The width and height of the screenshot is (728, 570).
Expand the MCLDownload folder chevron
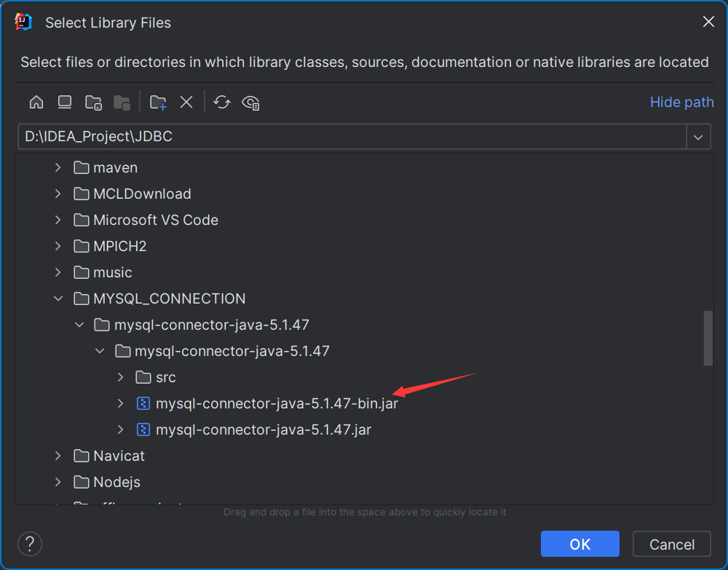pyautogui.click(x=58, y=194)
